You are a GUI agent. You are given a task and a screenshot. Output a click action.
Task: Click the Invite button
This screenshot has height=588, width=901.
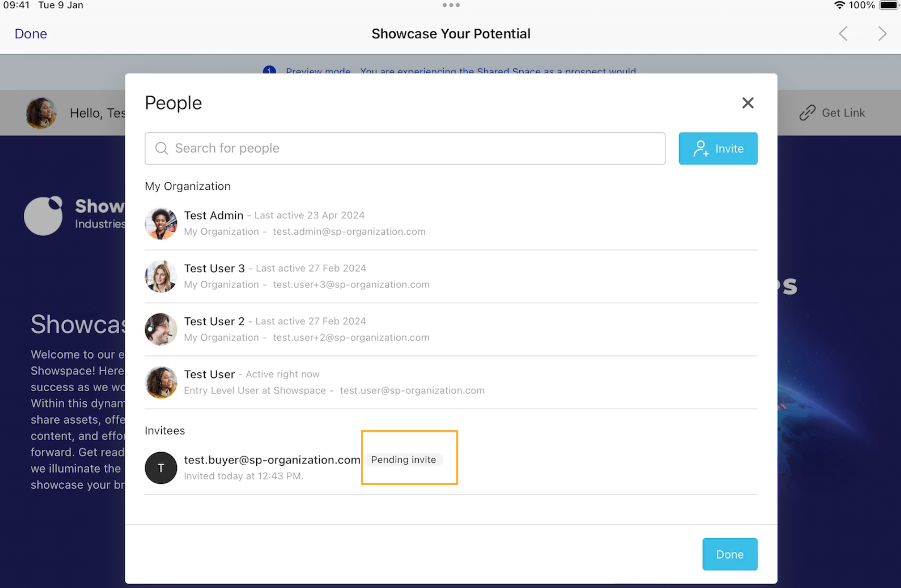[x=718, y=148]
